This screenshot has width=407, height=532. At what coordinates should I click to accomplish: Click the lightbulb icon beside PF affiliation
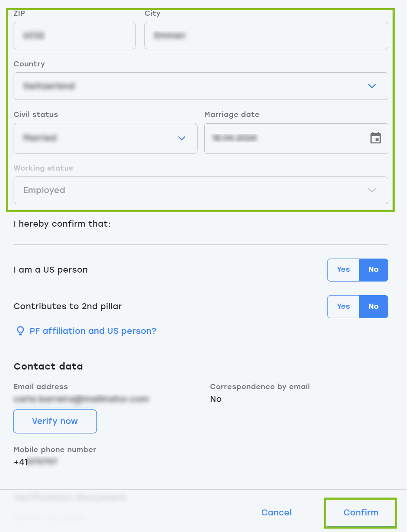[x=20, y=331]
